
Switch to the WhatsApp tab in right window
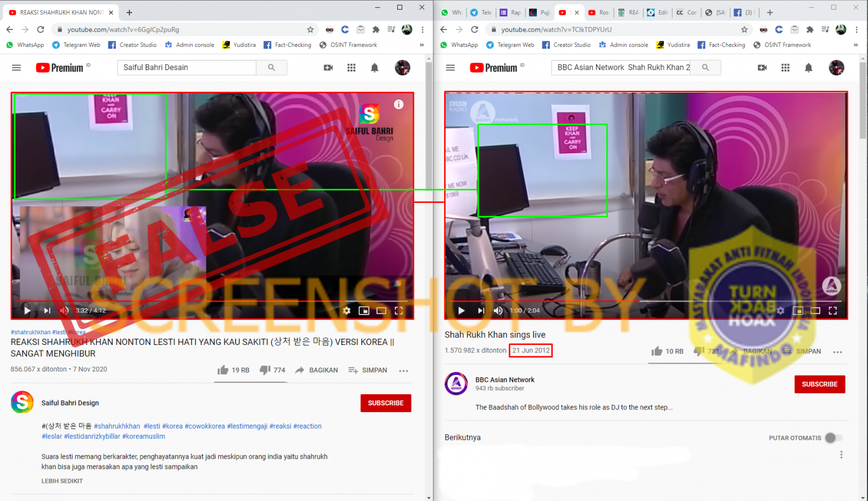pyautogui.click(x=451, y=12)
